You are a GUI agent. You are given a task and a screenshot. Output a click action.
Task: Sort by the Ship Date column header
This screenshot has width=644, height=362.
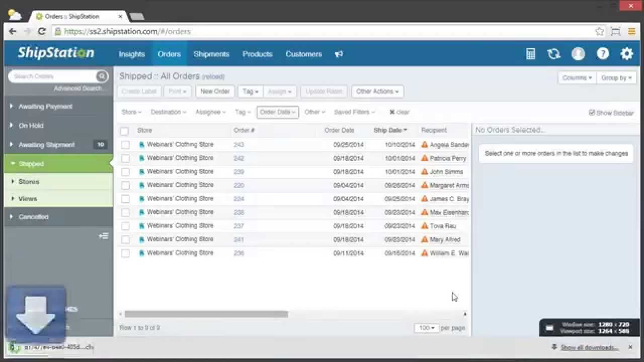tap(390, 130)
